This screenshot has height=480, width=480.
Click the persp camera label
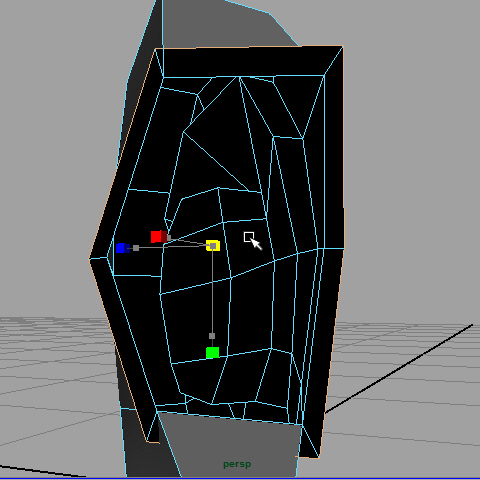coord(237,464)
